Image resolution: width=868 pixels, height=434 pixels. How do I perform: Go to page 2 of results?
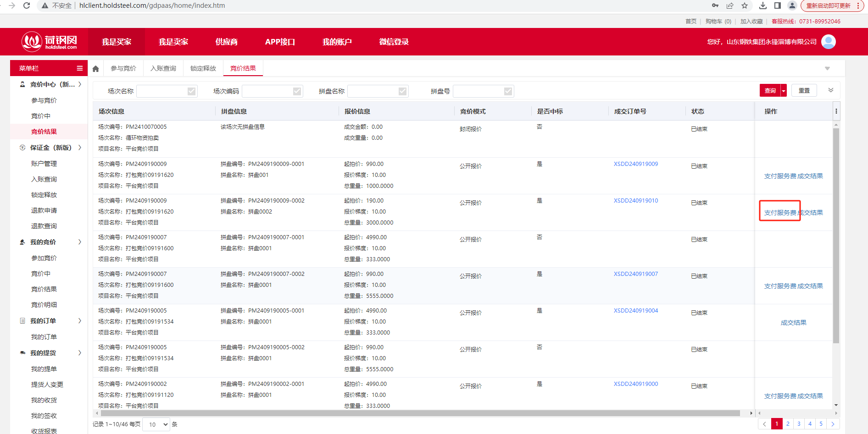click(x=788, y=424)
